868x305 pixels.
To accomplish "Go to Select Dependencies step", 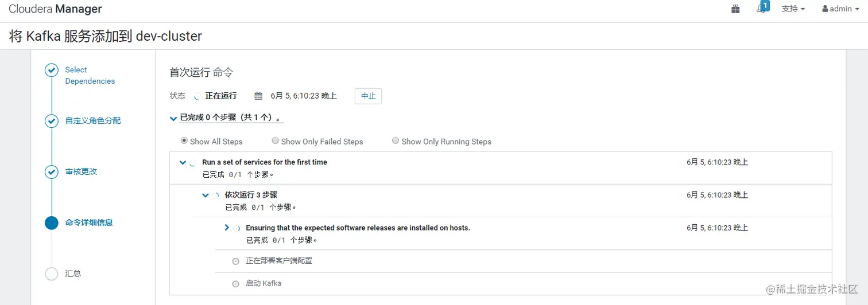I will (x=90, y=75).
